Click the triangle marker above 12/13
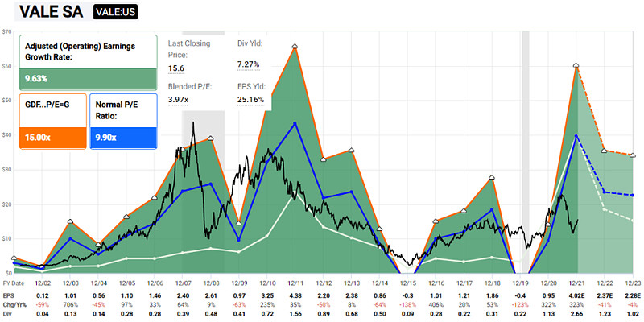The image size is (644, 322). coord(351,149)
